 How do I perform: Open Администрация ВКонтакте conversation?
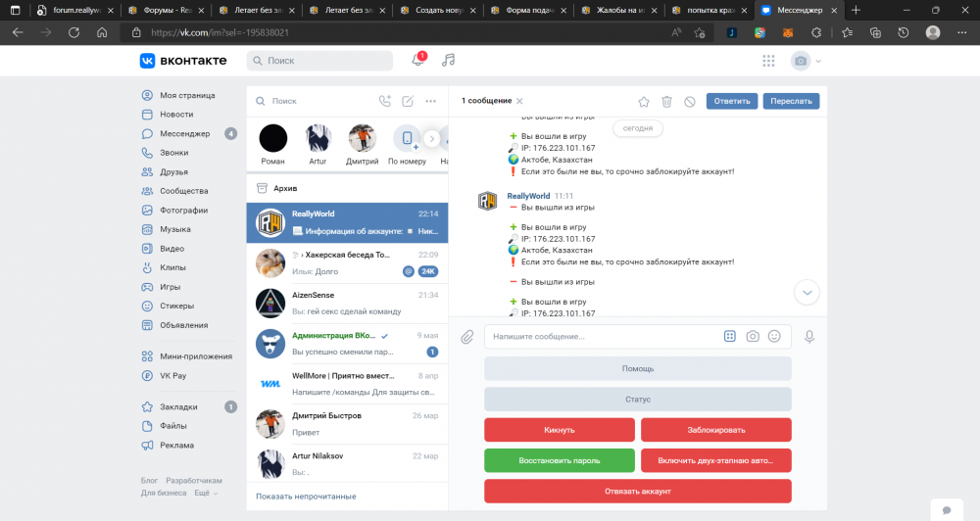pos(348,344)
